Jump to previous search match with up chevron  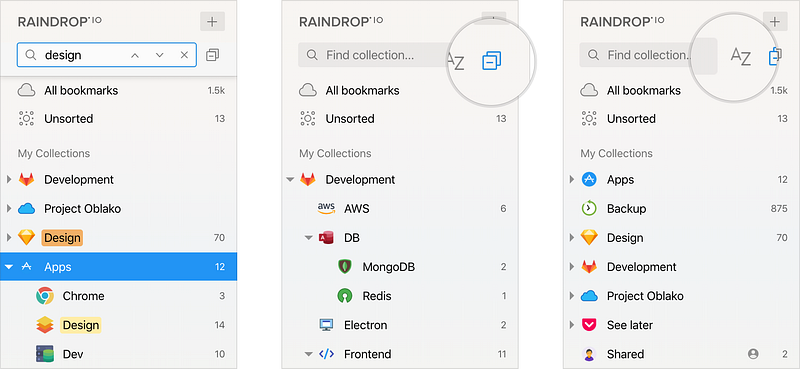point(135,55)
